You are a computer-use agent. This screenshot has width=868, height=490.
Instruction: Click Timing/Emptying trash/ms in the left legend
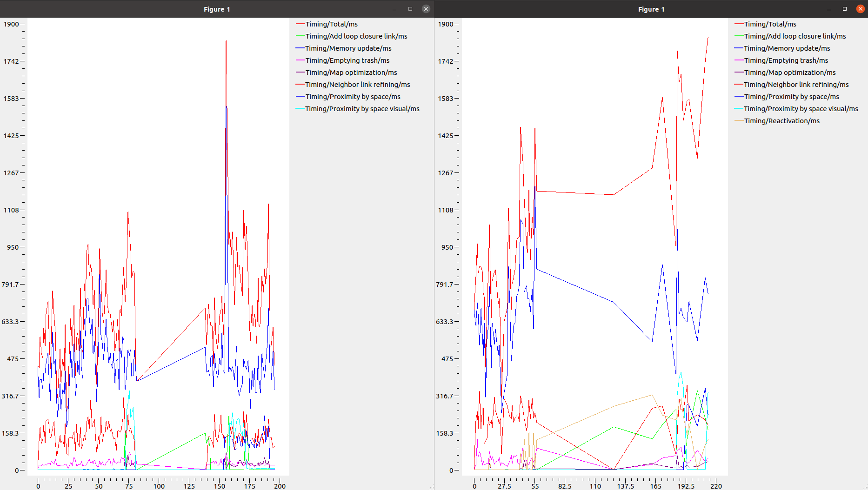347,60
